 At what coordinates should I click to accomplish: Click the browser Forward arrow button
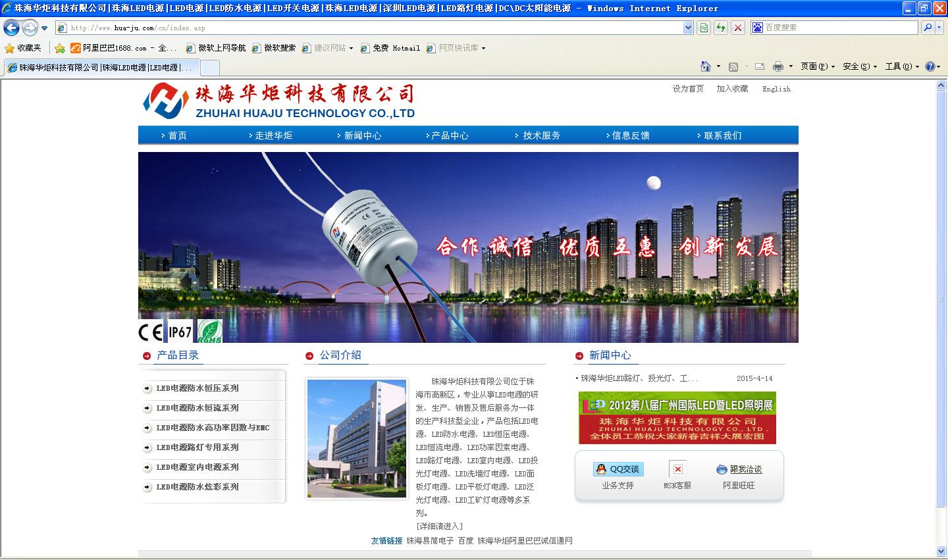[x=30, y=28]
